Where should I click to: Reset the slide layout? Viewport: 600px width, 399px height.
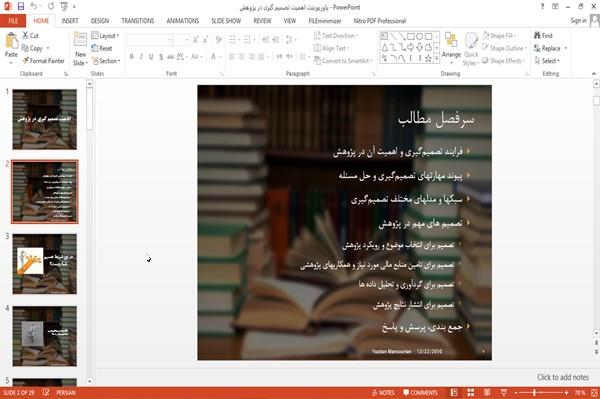click(x=102, y=48)
